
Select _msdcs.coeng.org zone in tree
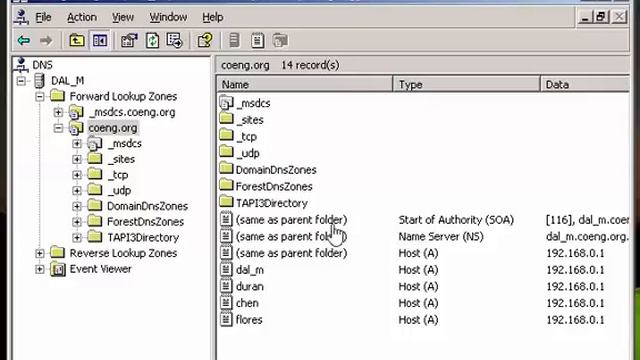tap(132, 112)
